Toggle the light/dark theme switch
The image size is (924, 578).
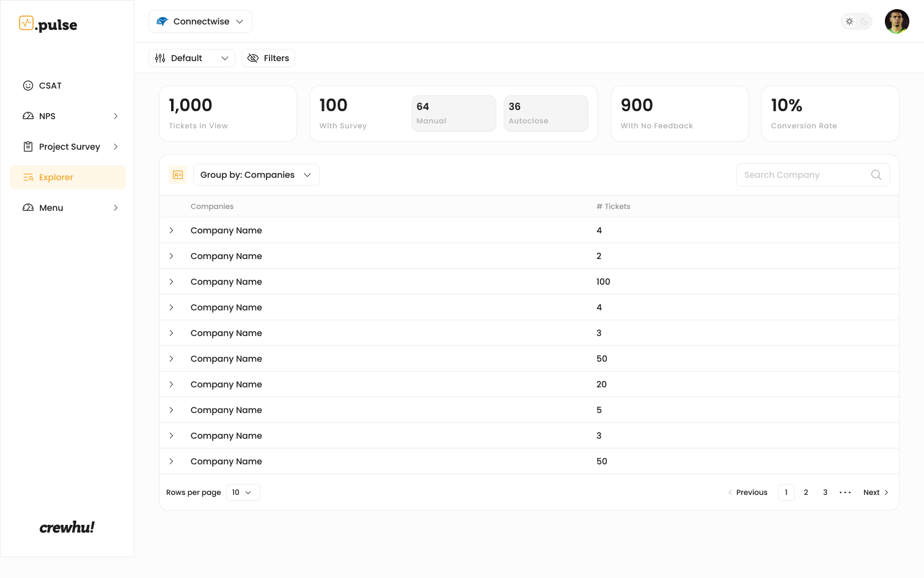(857, 21)
